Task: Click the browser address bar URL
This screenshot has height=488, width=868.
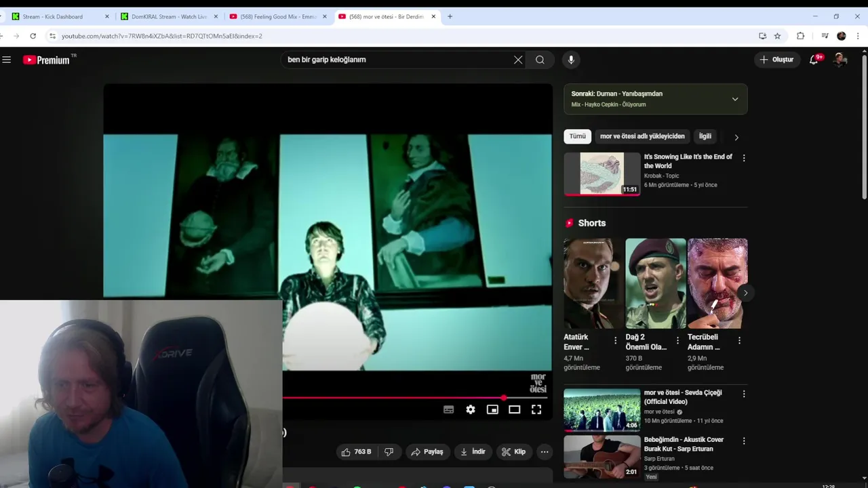Action: [162, 36]
